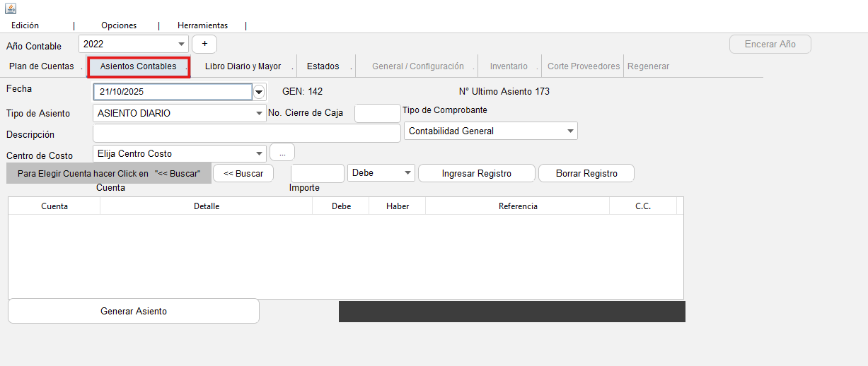
Task: Expand the Debe/Haber selector
Action: [407, 173]
